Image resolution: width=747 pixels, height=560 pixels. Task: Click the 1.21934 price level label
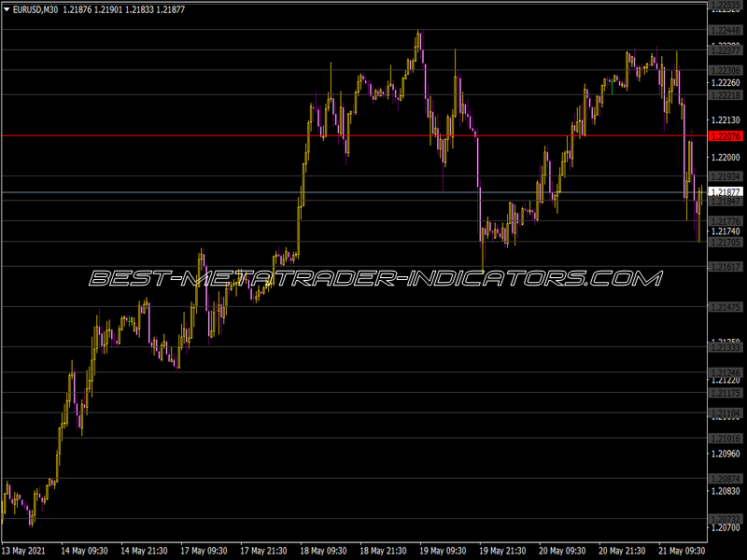(726, 176)
